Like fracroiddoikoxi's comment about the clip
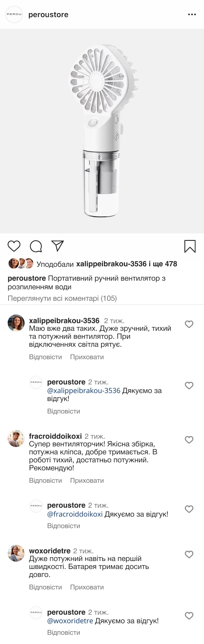Image resolution: width=204 pixels, height=644 pixels. pos(189,440)
